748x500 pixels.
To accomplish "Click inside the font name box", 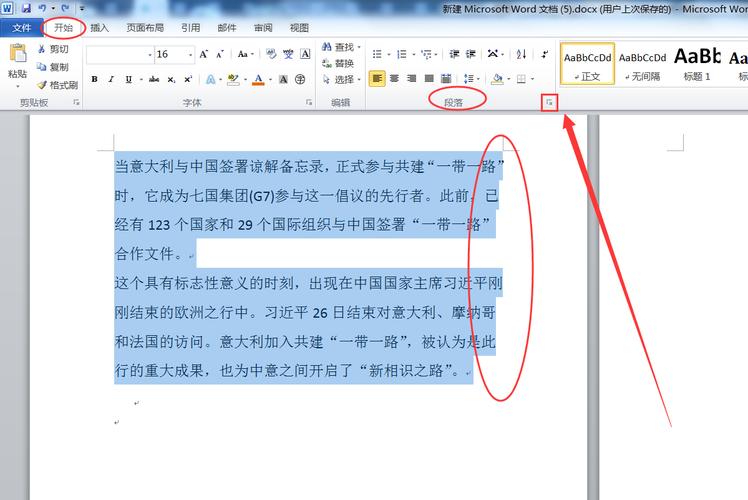I will coord(116,54).
